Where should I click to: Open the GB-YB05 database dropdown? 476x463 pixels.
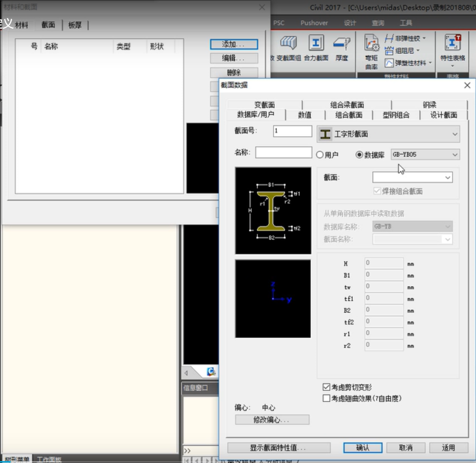pyautogui.click(x=425, y=155)
